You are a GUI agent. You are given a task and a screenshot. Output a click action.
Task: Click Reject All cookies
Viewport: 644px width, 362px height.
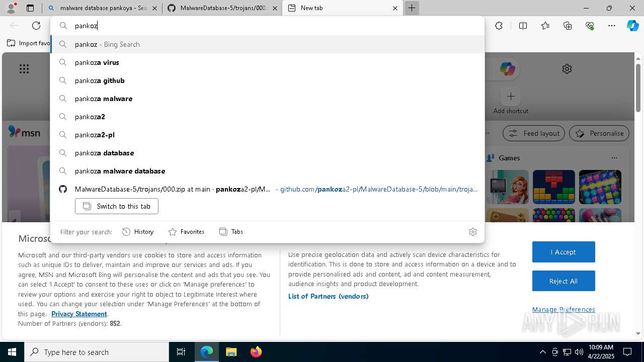(x=563, y=281)
